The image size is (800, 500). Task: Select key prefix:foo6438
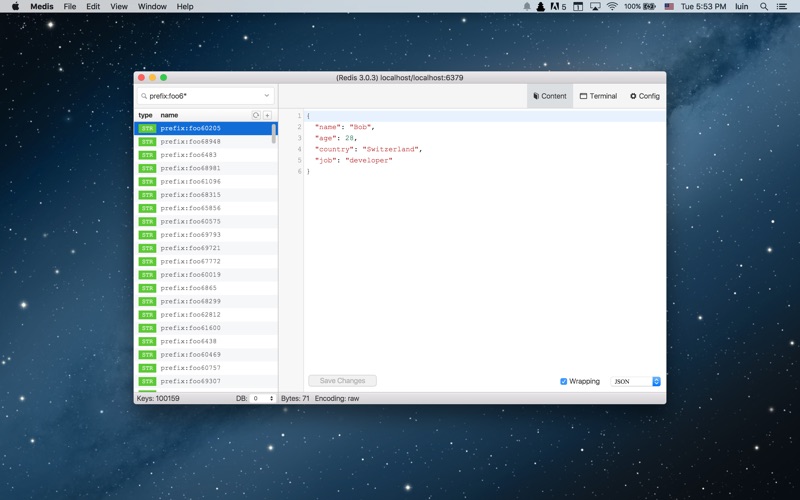pos(206,341)
